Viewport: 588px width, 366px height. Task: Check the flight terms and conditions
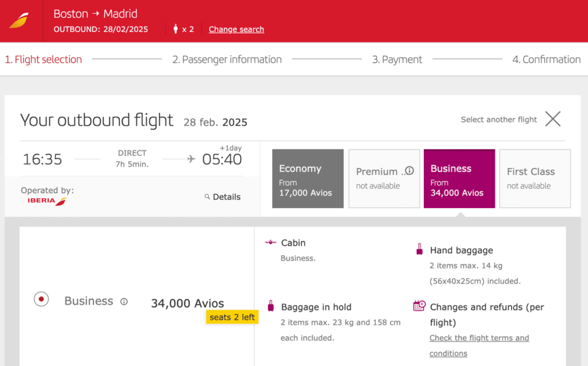tap(479, 338)
